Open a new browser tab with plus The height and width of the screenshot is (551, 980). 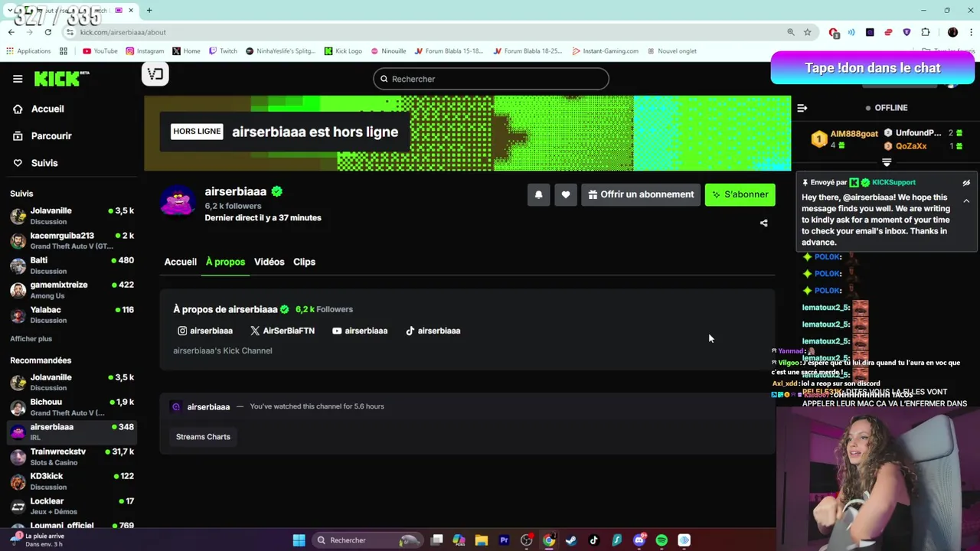(x=149, y=11)
